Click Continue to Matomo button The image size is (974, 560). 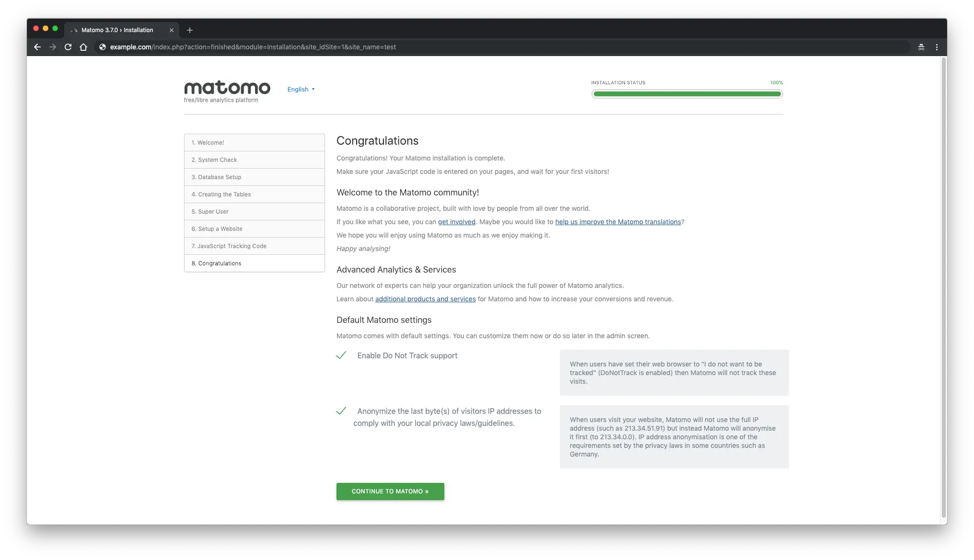pyautogui.click(x=390, y=491)
